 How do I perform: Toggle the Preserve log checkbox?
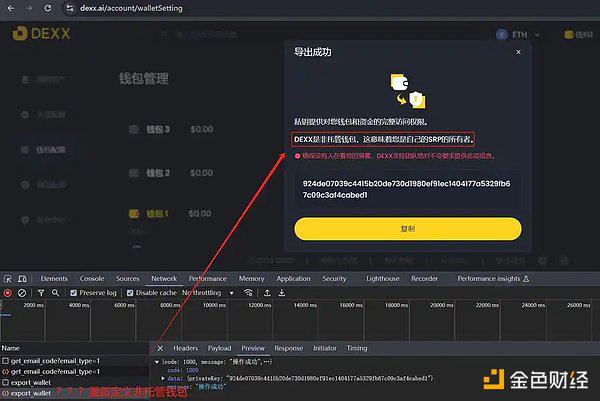coord(73,293)
